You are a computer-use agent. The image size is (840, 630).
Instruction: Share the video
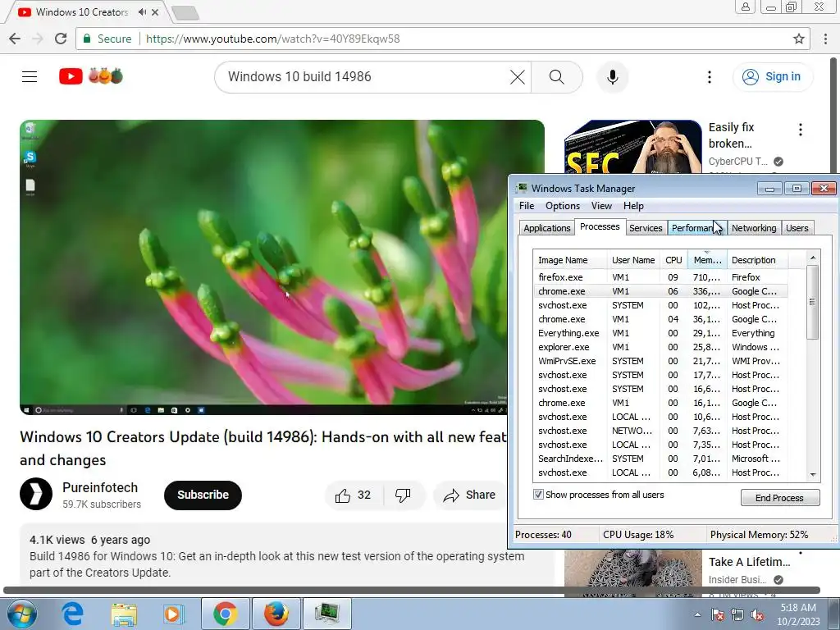coord(469,495)
